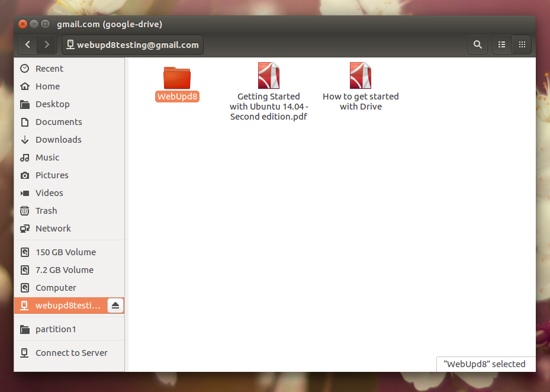
Task: Open Connect to Server
Action: (71, 352)
